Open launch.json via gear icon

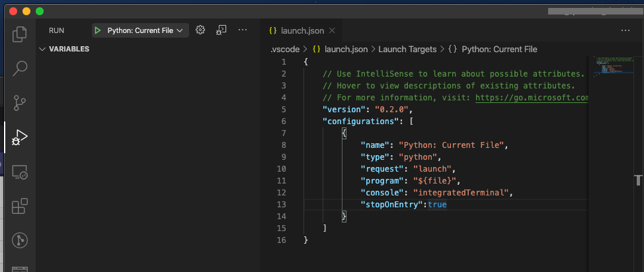click(200, 30)
